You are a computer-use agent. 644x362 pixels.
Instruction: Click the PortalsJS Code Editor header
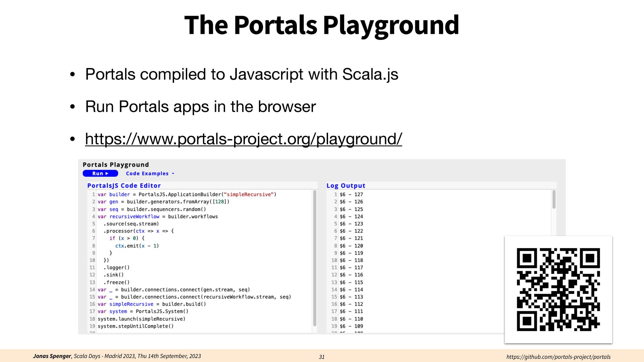(124, 185)
